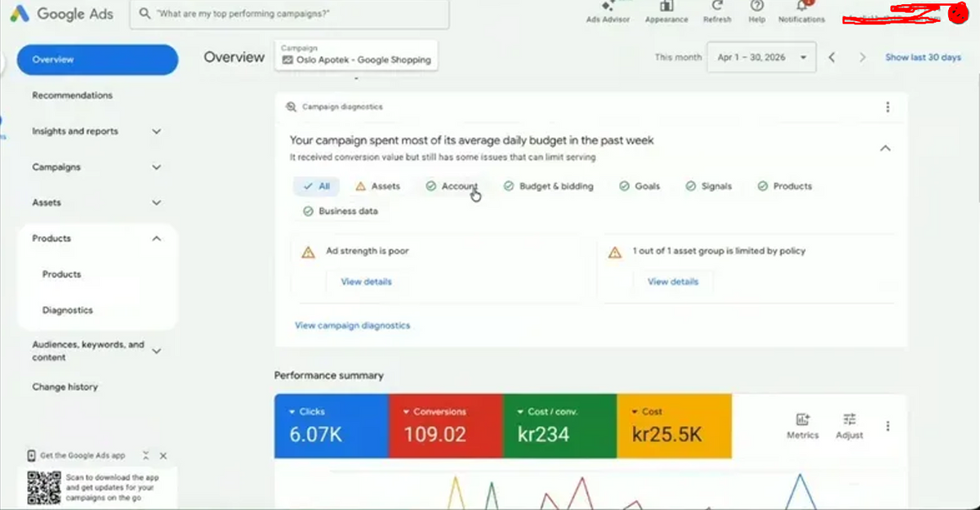The width and height of the screenshot is (980, 510).
Task: Go to previous date range
Action: pos(831,57)
